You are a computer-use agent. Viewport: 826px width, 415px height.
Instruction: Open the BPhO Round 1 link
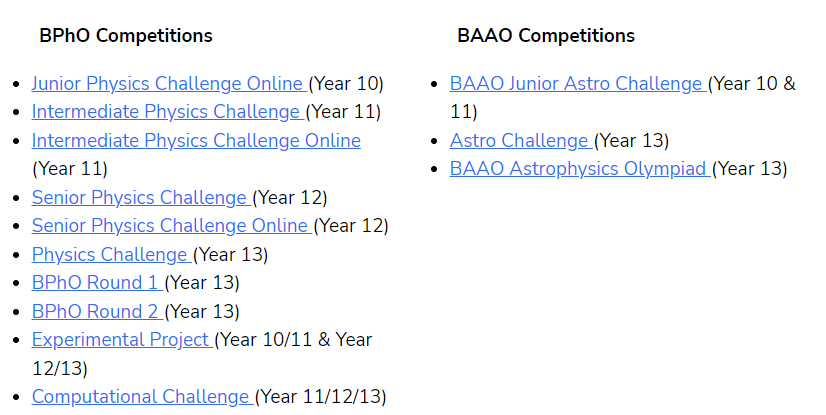pyautogui.click(x=96, y=283)
